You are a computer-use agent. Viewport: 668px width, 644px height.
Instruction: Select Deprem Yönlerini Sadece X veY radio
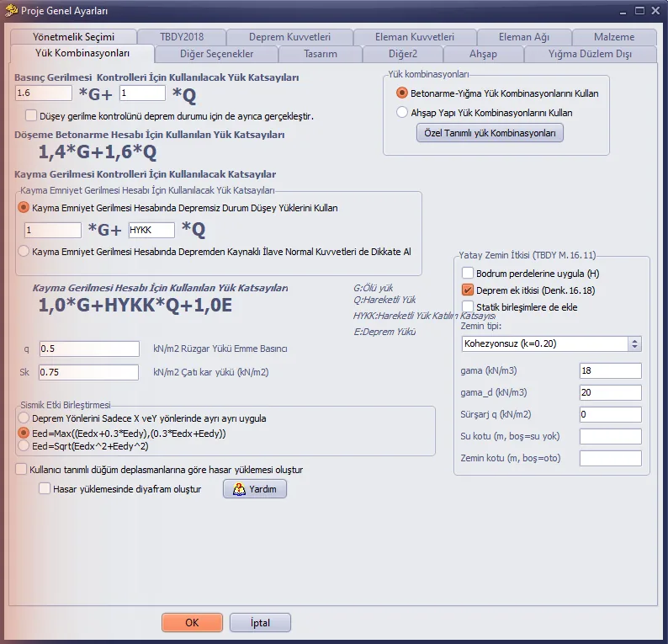point(24,418)
